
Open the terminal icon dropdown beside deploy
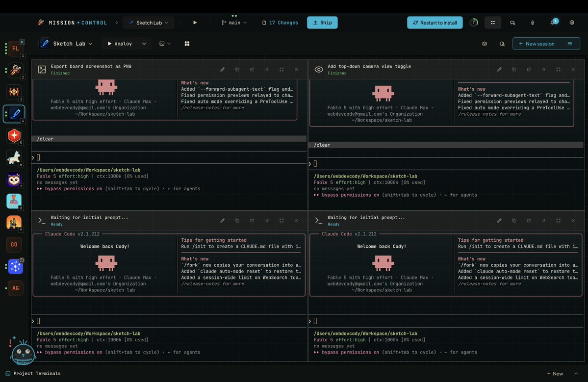[x=165, y=44]
